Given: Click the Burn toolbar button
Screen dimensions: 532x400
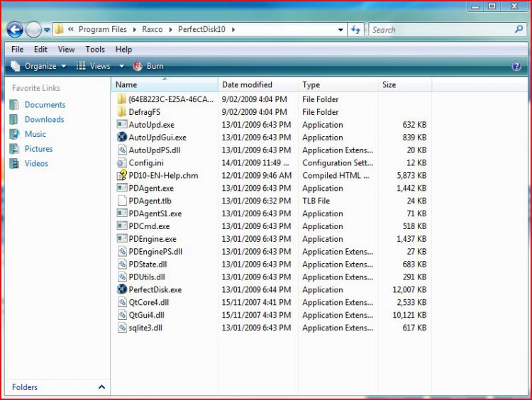Looking at the screenshot, I should tap(149, 66).
